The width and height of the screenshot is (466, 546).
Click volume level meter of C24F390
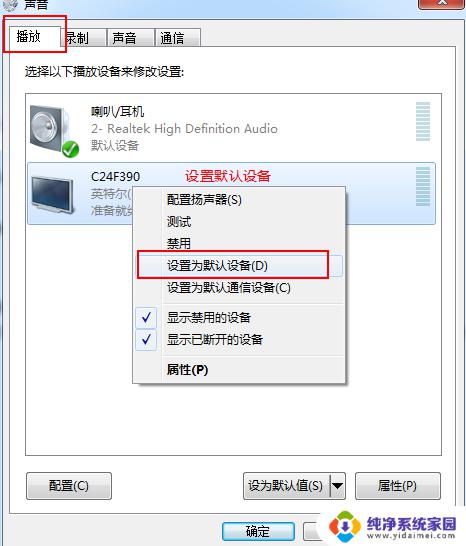tap(423, 186)
